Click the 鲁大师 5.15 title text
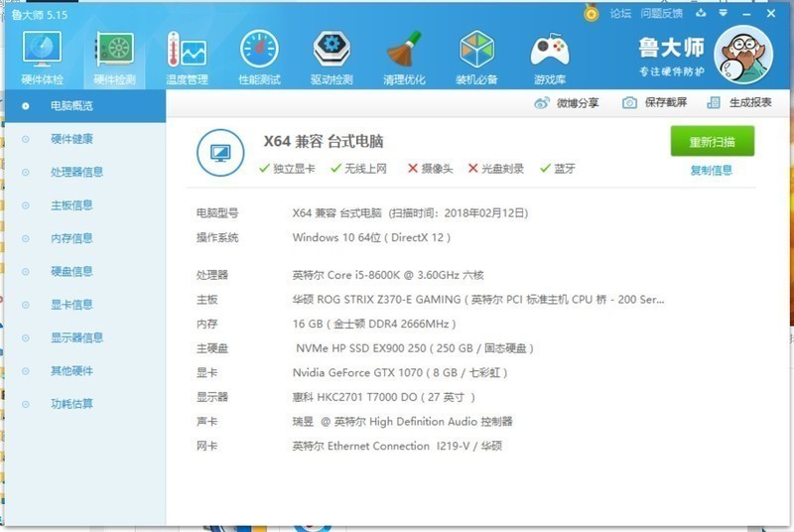 (40, 15)
